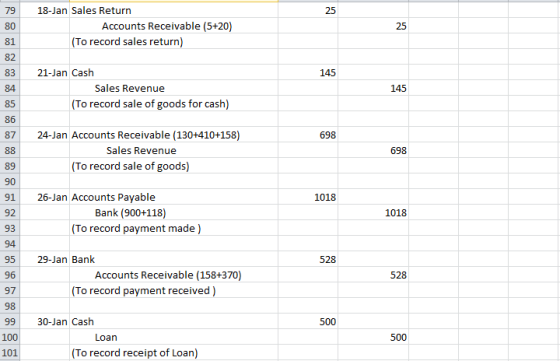
Task: Click debit value 500 in row 99
Action: click(308, 321)
